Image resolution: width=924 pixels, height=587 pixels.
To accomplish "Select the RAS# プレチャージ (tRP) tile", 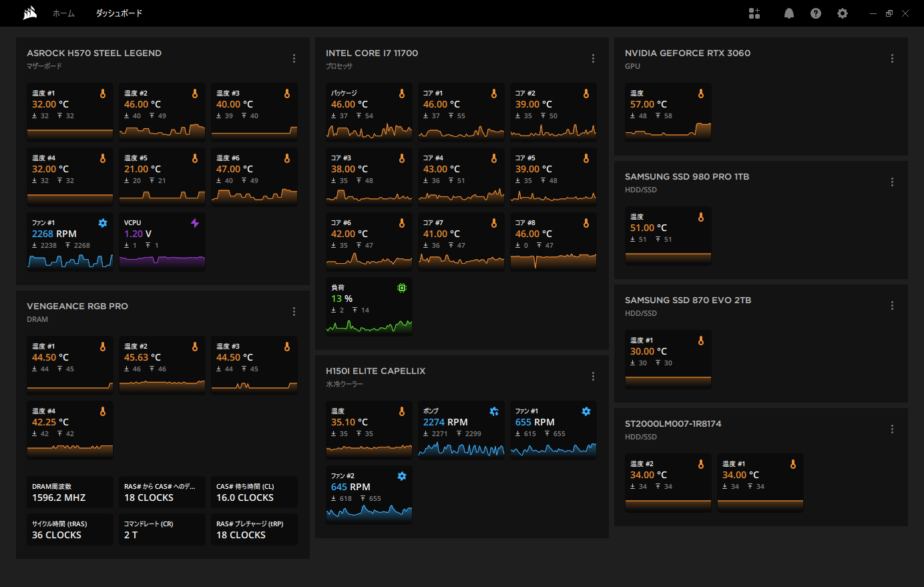I will [254, 530].
